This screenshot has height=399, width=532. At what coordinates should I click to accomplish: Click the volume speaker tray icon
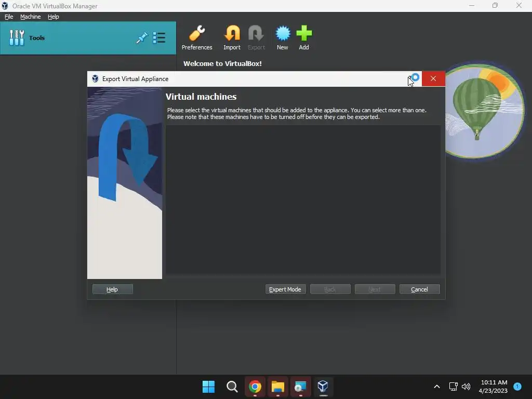[466, 387]
